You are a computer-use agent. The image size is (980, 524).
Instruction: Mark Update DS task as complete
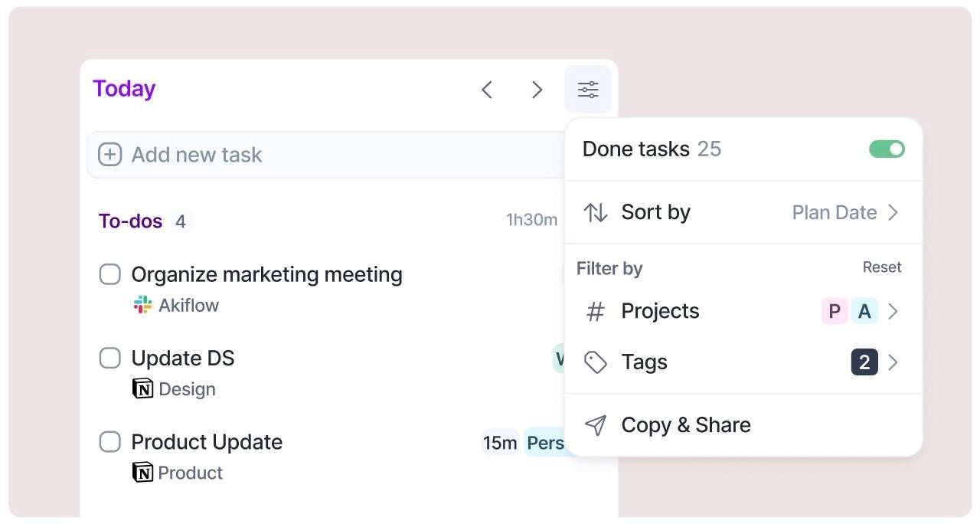[110, 358]
